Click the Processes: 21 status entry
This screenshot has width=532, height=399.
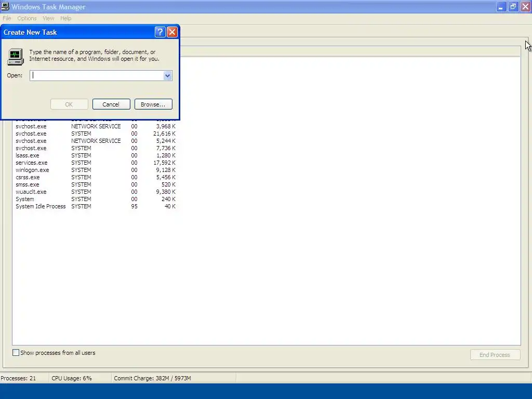[x=18, y=378]
